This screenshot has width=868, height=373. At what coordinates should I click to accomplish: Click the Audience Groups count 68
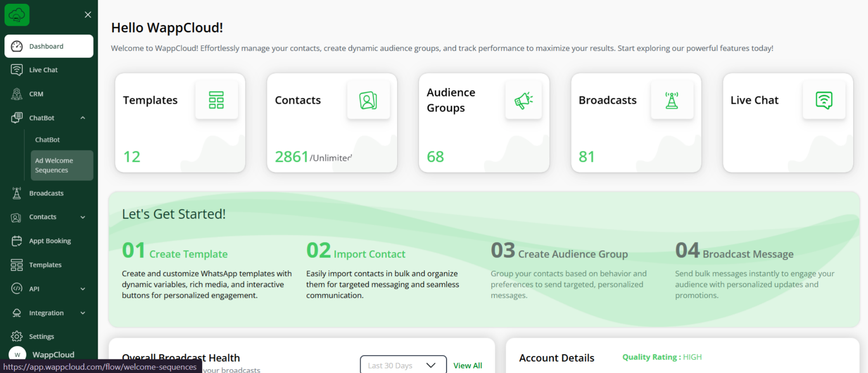[436, 157]
